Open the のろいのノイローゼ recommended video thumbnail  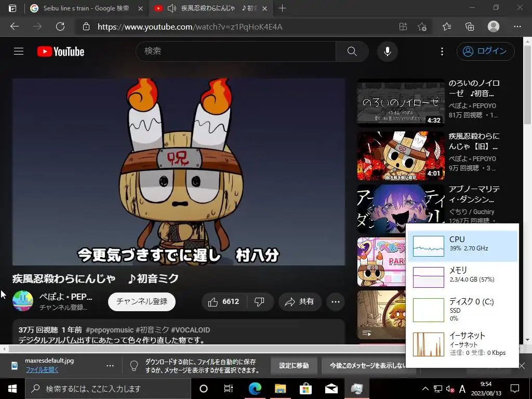401,103
